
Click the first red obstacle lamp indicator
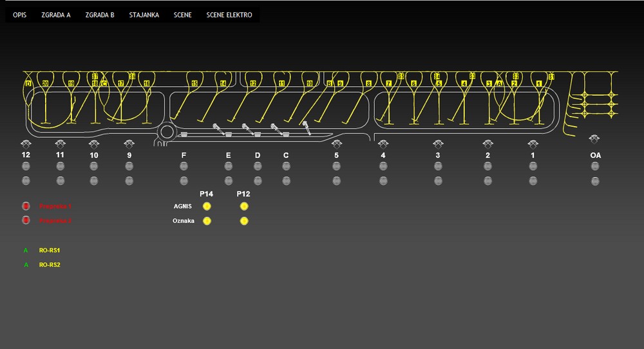pyautogui.click(x=26, y=206)
